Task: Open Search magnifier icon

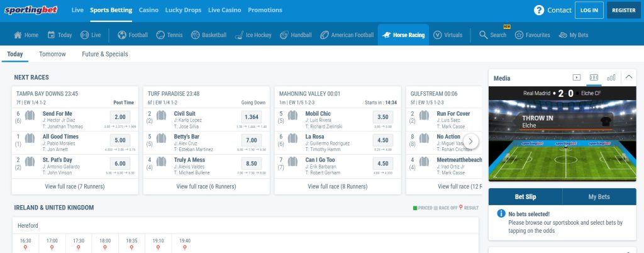Action: (x=484, y=35)
